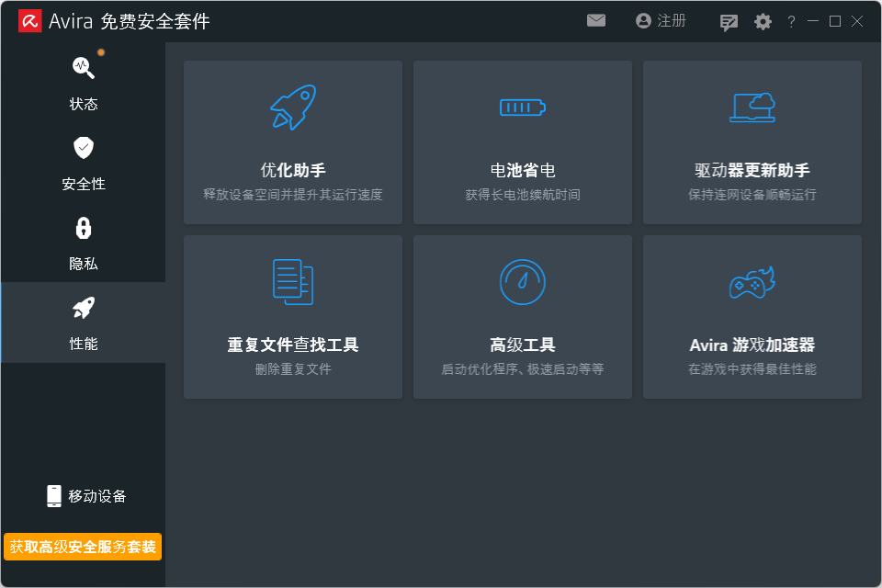Click 获取高级安全服务套装 upgrade button
The height and width of the screenshot is (588, 882).
[x=83, y=547]
